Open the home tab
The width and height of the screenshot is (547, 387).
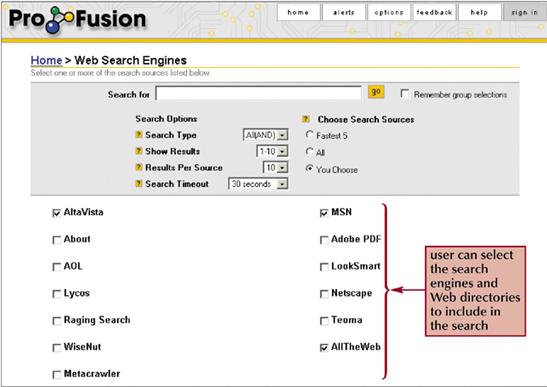coord(298,12)
